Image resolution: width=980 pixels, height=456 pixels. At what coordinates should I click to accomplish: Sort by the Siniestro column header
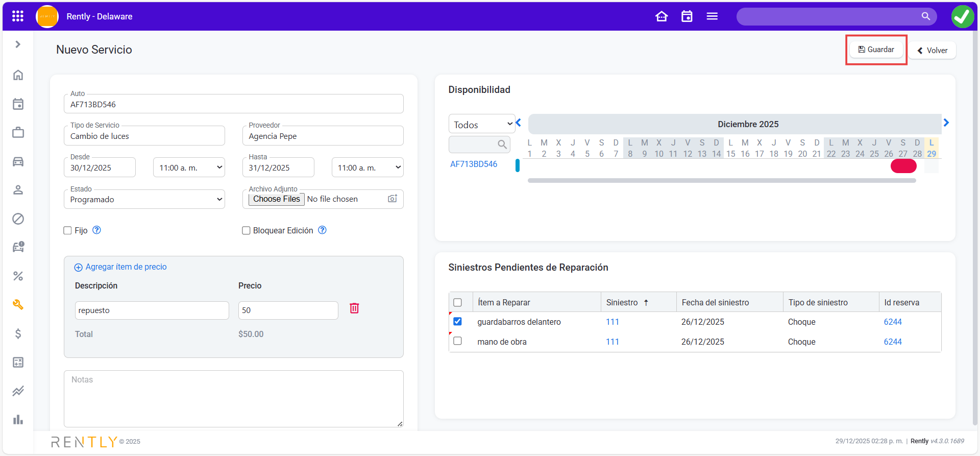click(x=622, y=302)
